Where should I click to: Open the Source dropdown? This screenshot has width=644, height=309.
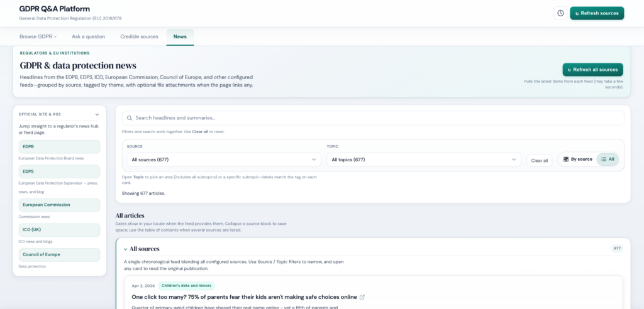coord(224,160)
